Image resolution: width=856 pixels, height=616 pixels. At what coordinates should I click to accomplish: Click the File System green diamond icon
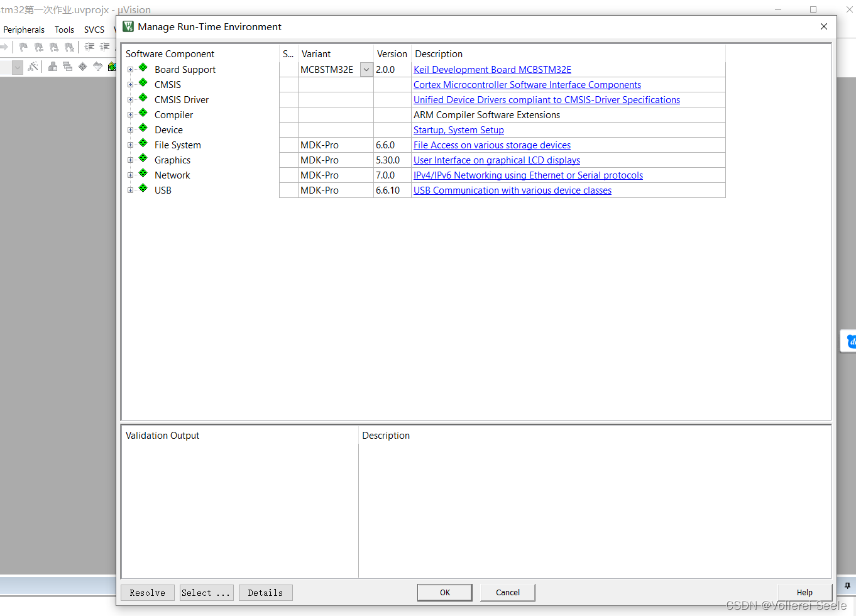coord(143,143)
